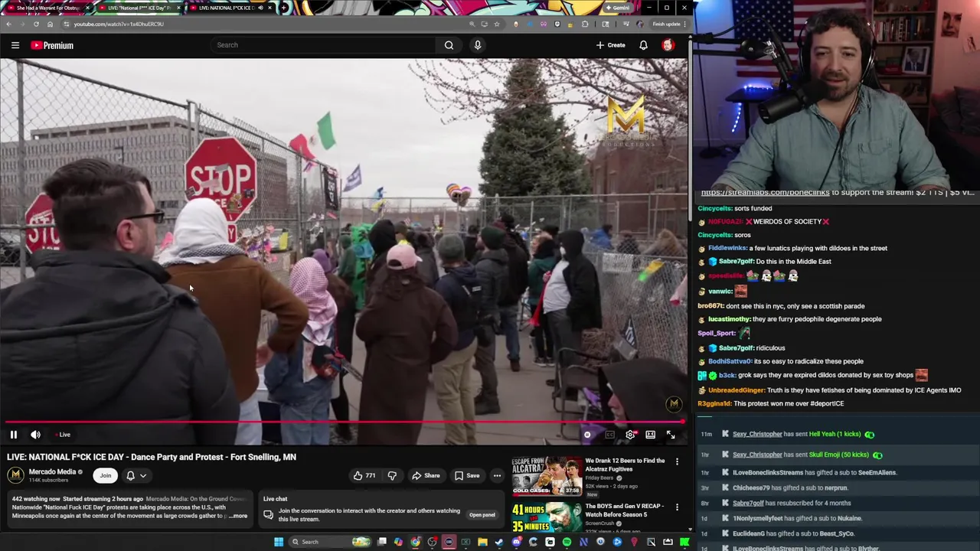980x551 pixels.
Task: Join the Mercado Media channel membership
Action: [x=106, y=475]
